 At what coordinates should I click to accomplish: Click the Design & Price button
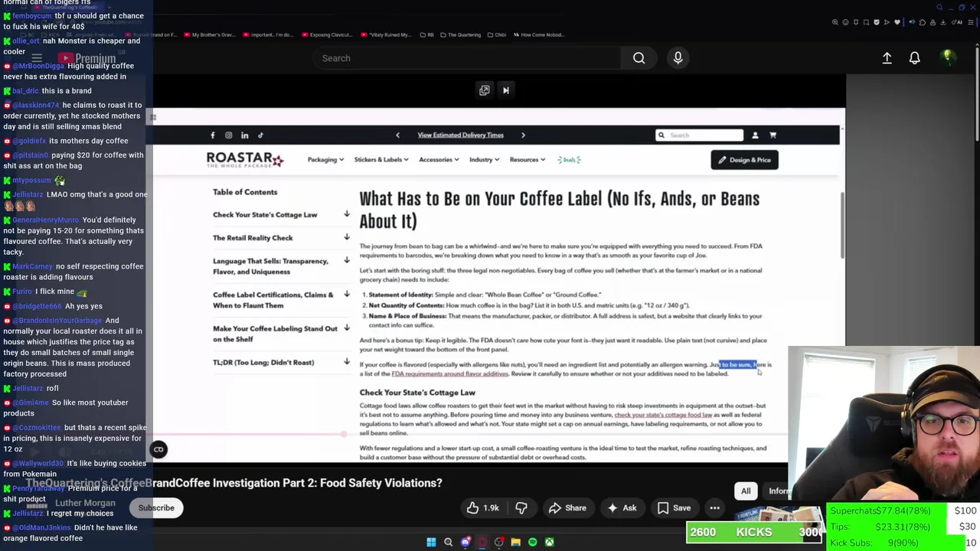pos(744,160)
